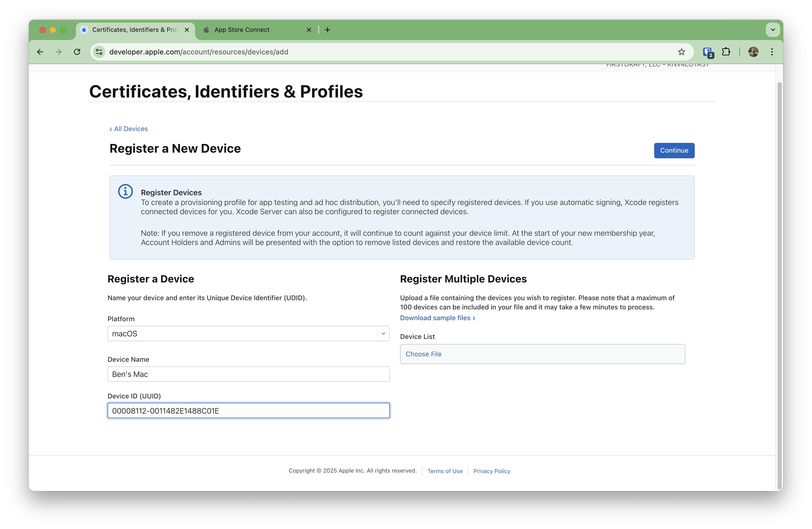812x529 pixels.
Task: Go back to All Devices
Action: (129, 129)
